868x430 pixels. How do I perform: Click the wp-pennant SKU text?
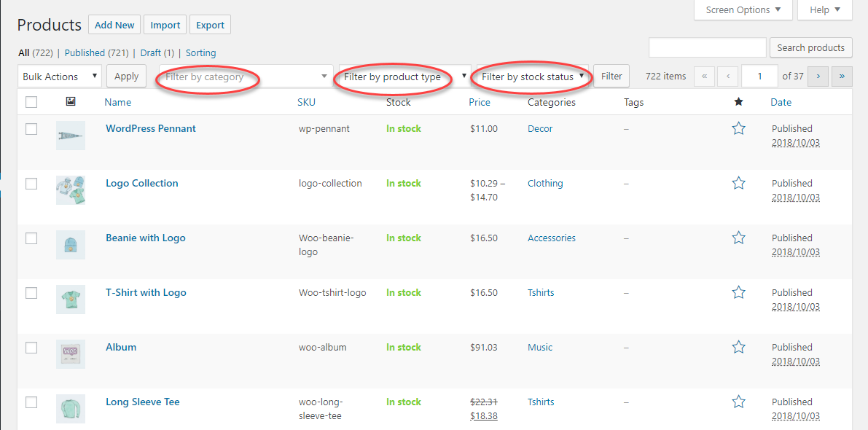324,129
